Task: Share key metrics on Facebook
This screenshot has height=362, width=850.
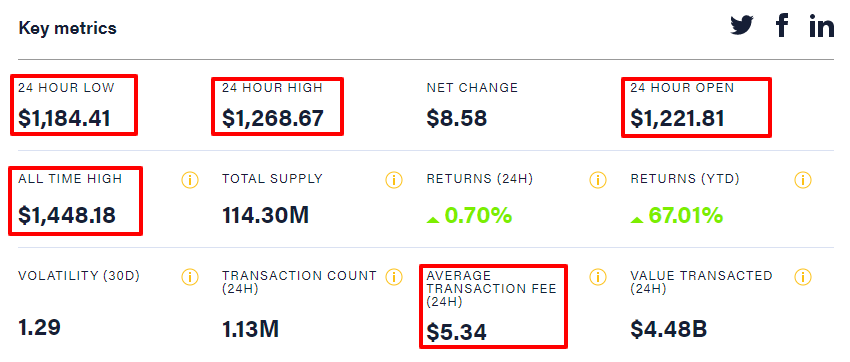Action: pyautogui.click(x=781, y=25)
